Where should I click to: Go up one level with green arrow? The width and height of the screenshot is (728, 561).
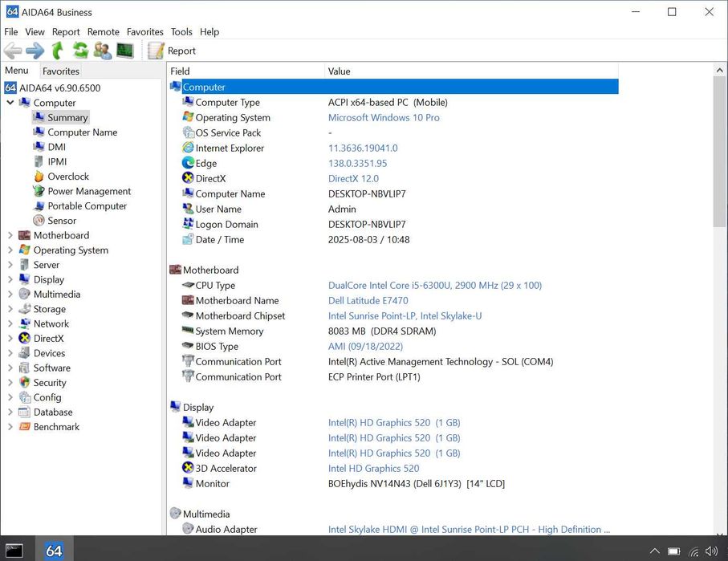58,51
